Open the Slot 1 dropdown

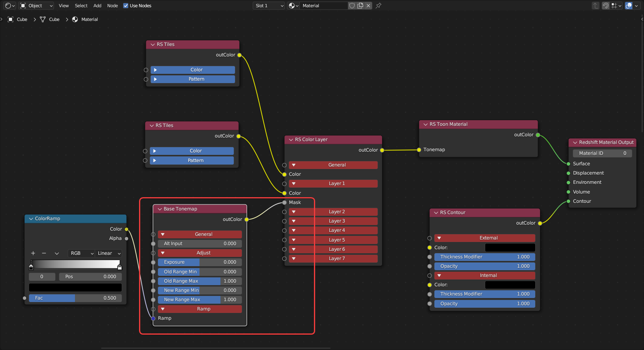coord(269,6)
